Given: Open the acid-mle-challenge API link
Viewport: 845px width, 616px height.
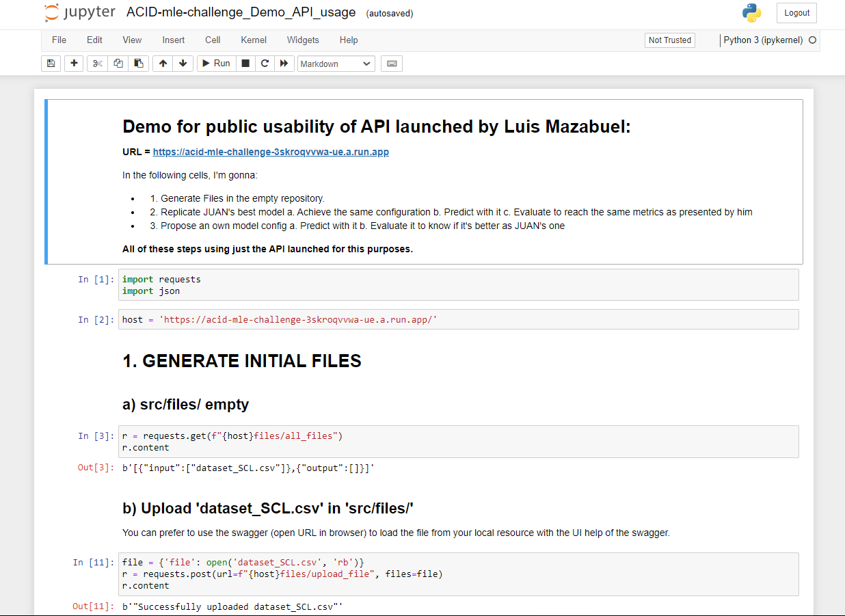Looking at the screenshot, I should 270,152.
